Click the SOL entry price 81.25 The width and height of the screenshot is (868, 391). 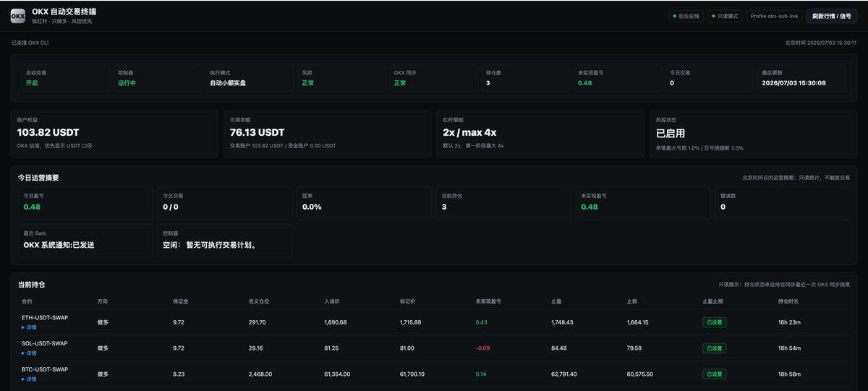[331, 348]
